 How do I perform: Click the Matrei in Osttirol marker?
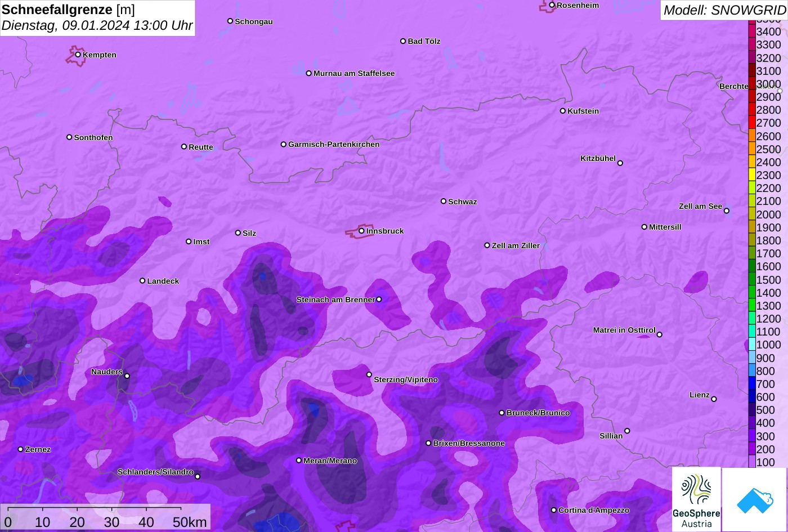tap(660, 334)
